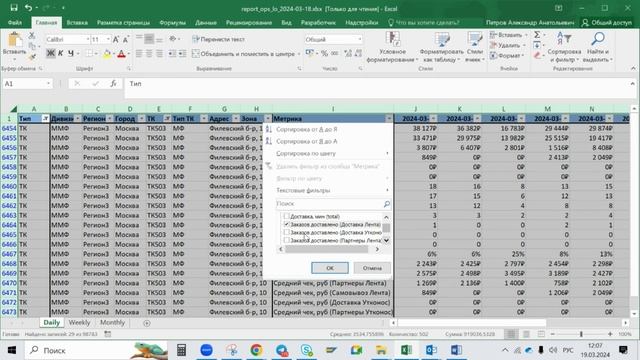The height and width of the screenshot is (360, 640).
Task: Click the AutoSum sigma icon
Action: pos(537,35)
